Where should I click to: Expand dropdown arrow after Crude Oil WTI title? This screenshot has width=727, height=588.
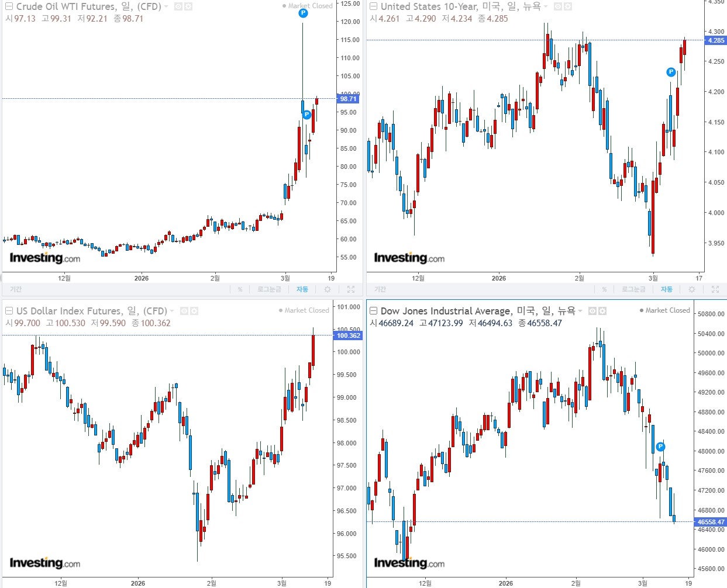click(x=167, y=6)
